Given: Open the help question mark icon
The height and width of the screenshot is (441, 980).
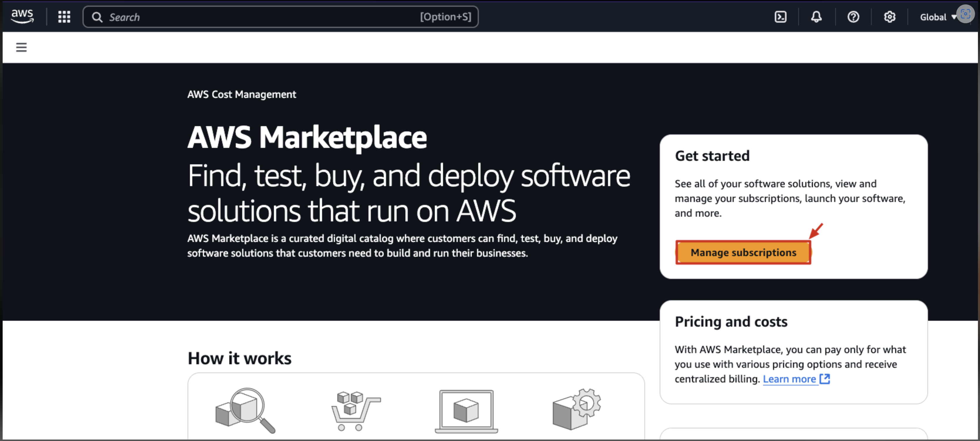Looking at the screenshot, I should pos(853,17).
